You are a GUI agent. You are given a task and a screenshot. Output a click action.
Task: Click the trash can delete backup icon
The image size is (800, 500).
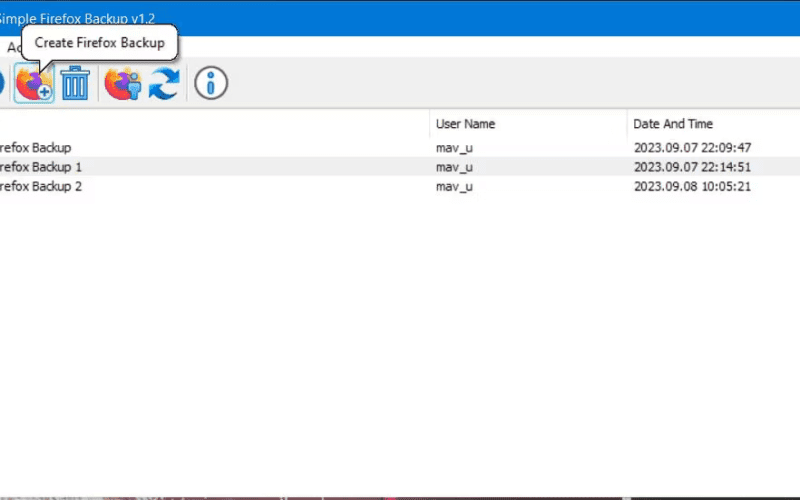75,83
